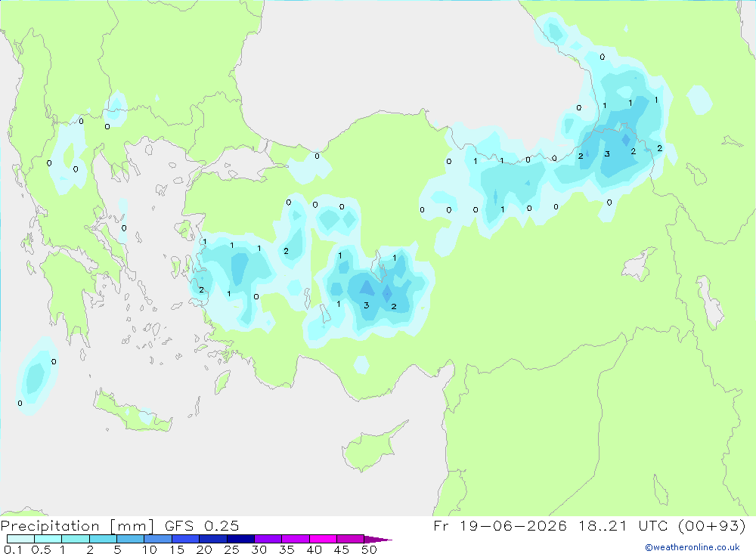
Task: Open the weatheronline.co.uk copyright link
Action: pyautogui.click(x=692, y=547)
